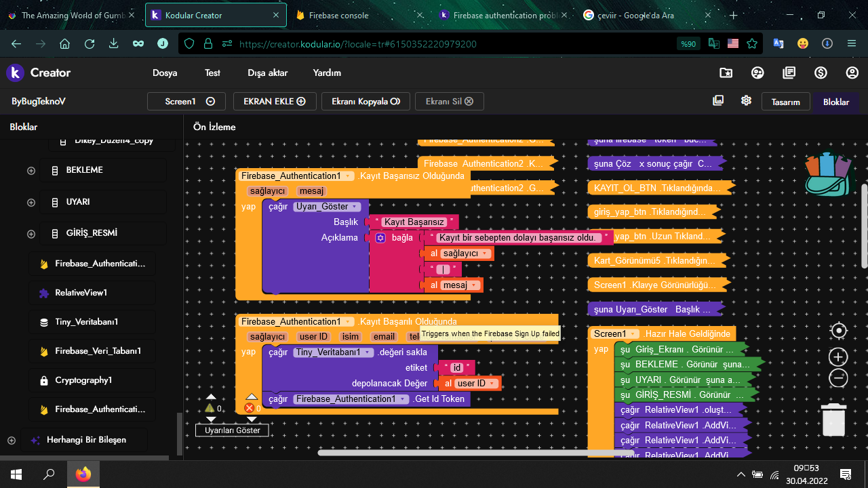
Task: Zoom in on the blocks workspace
Action: tap(839, 357)
